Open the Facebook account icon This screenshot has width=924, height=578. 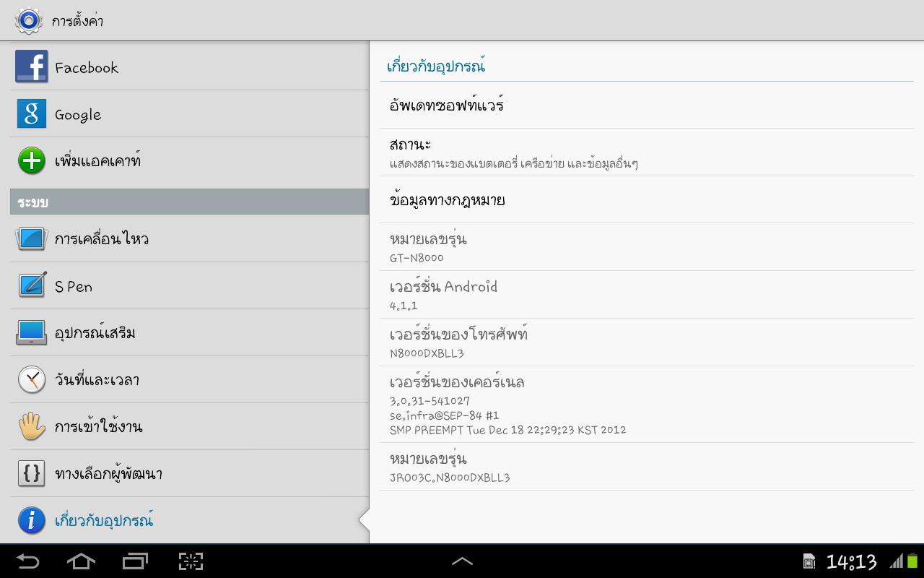point(32,66)
